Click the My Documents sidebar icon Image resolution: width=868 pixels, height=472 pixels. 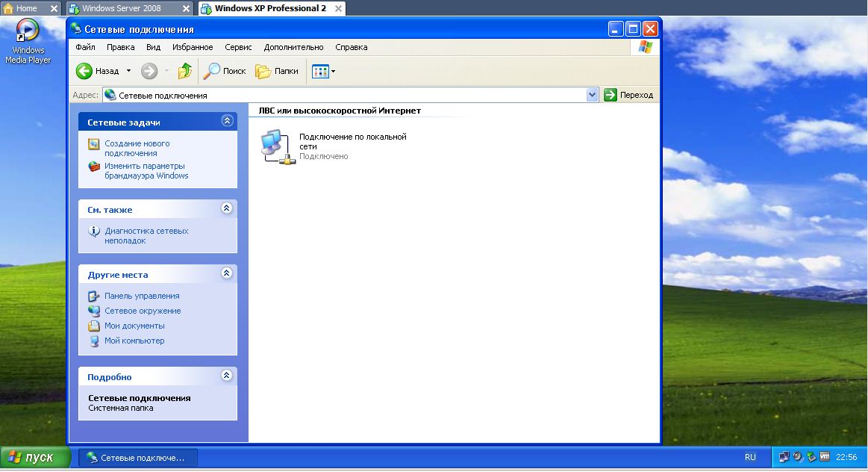(94, 326)
